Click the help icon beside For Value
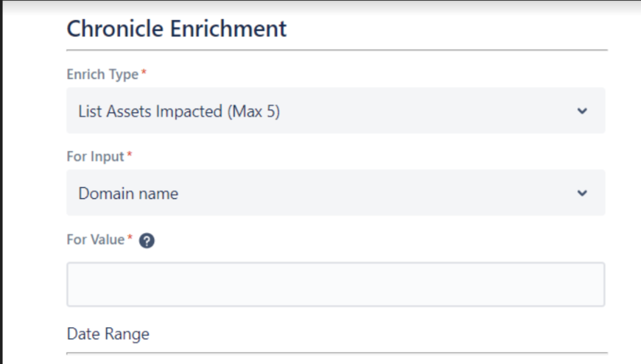 click(x=147, y=240)
